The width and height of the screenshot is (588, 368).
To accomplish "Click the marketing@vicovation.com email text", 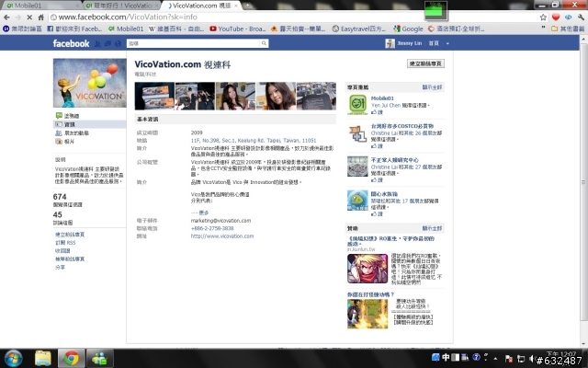I will point(220,221).
